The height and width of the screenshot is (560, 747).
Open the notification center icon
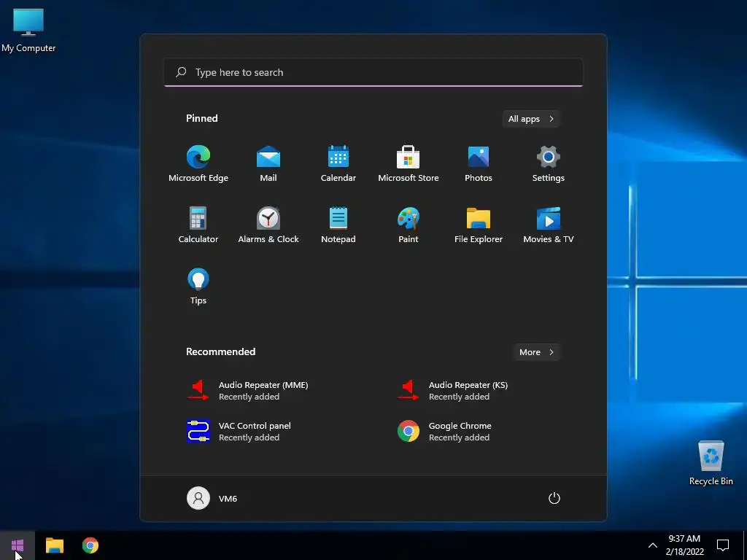tap(723, 545)
